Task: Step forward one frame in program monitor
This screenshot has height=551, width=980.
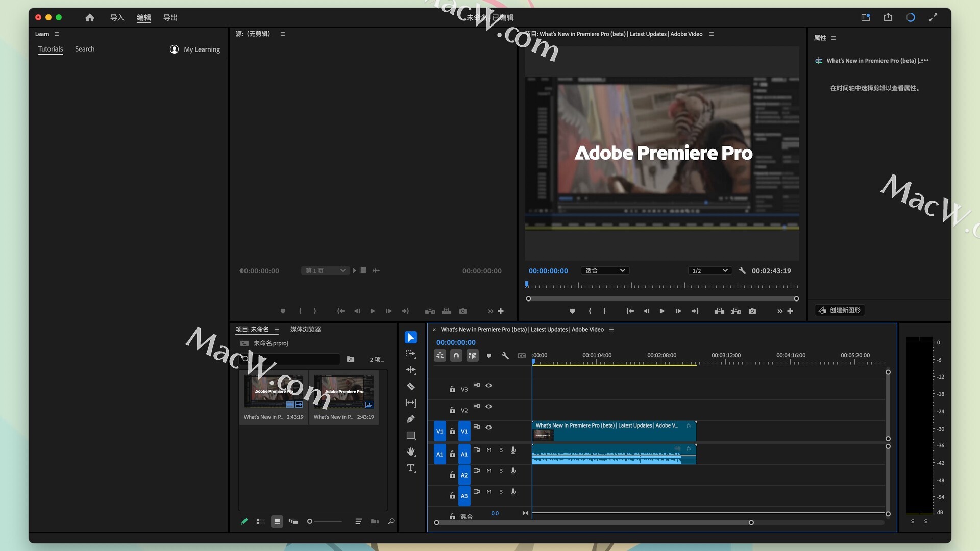Action: [x=678, y=311]
